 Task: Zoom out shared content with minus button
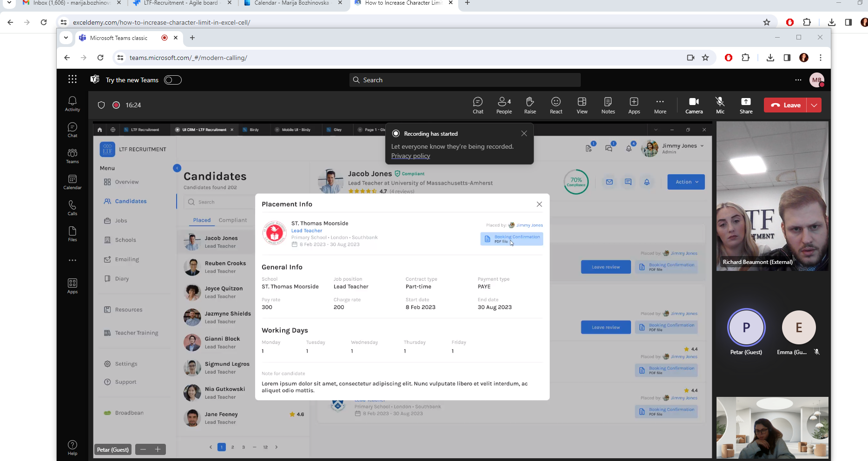[143, 449]
